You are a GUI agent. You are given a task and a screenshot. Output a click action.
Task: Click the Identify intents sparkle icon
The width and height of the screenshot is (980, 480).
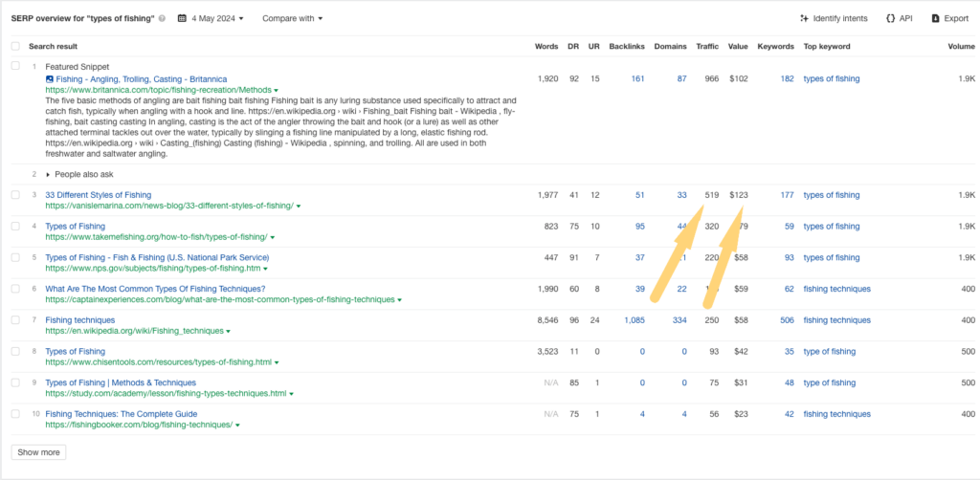pos(806,18)
